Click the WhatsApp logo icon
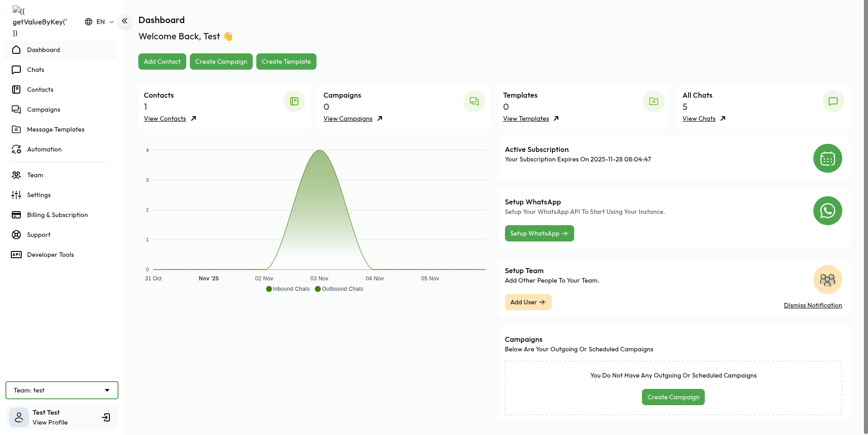 click(x=827, y=211)
